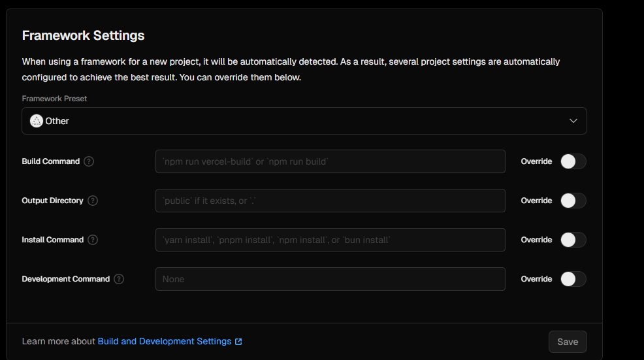644x360 pixels.
Task: Click the Development Command field showing None
Action: click(x=330, y=279)
